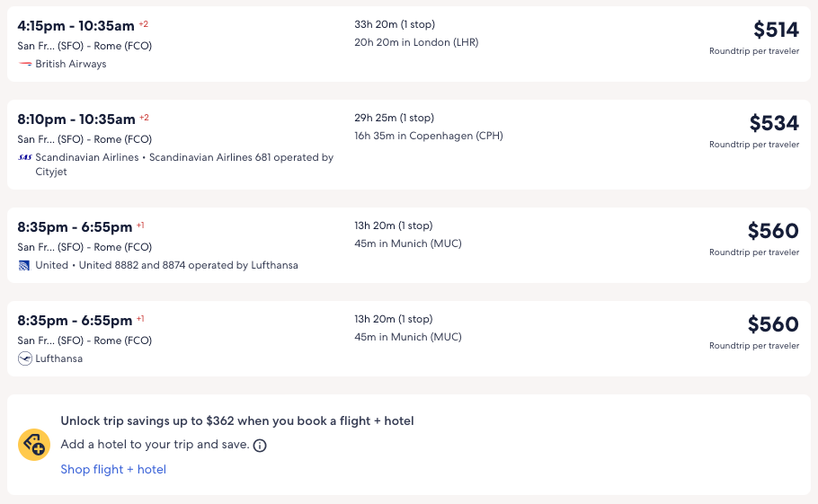Choose the $560 United flight price

coord(773,231)
